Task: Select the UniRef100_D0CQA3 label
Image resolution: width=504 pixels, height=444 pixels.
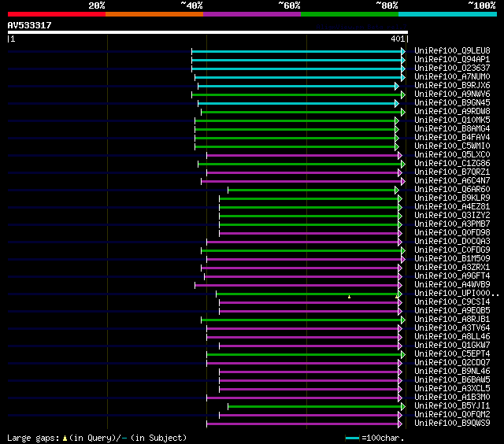Action: point(452,242)
